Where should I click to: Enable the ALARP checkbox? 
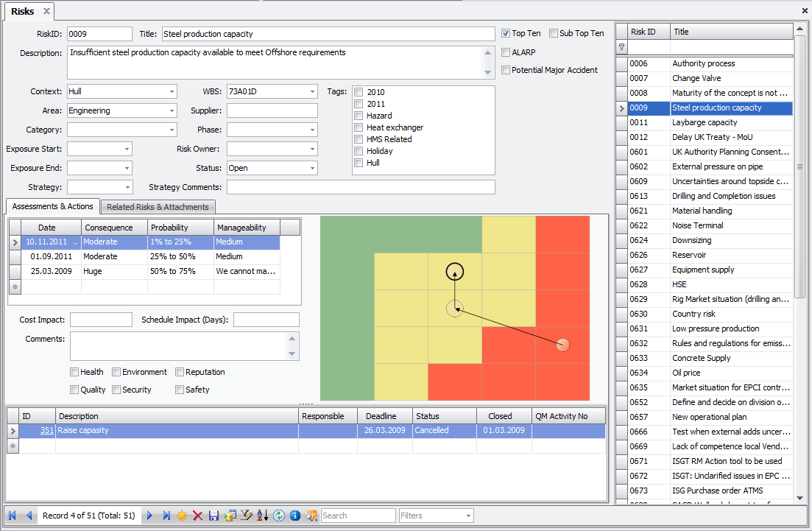point(506,52)
